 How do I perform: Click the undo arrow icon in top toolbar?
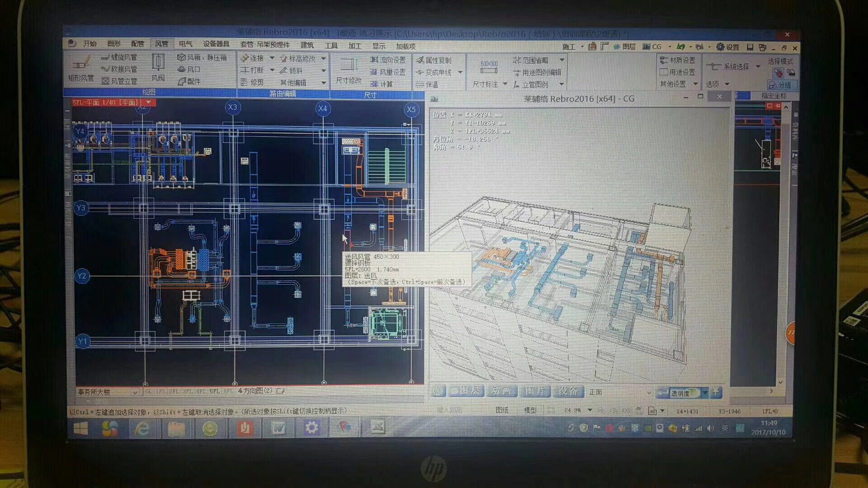coord(681,47)
